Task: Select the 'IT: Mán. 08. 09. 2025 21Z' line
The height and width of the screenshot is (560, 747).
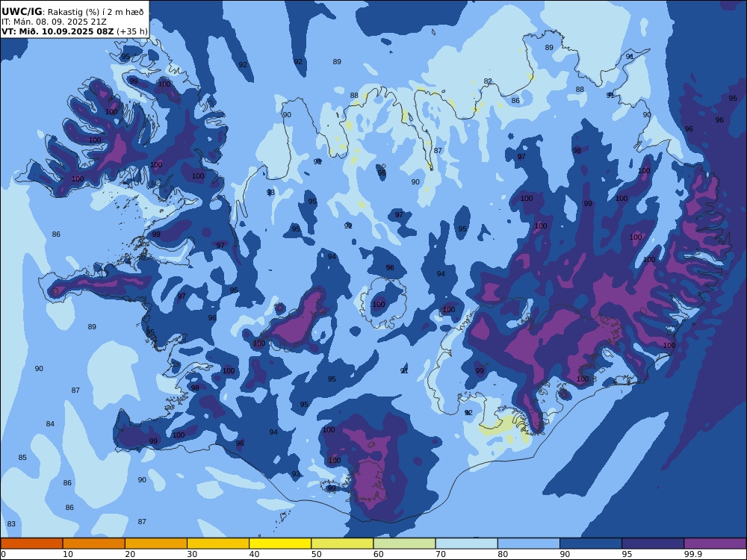Action: 54,22
